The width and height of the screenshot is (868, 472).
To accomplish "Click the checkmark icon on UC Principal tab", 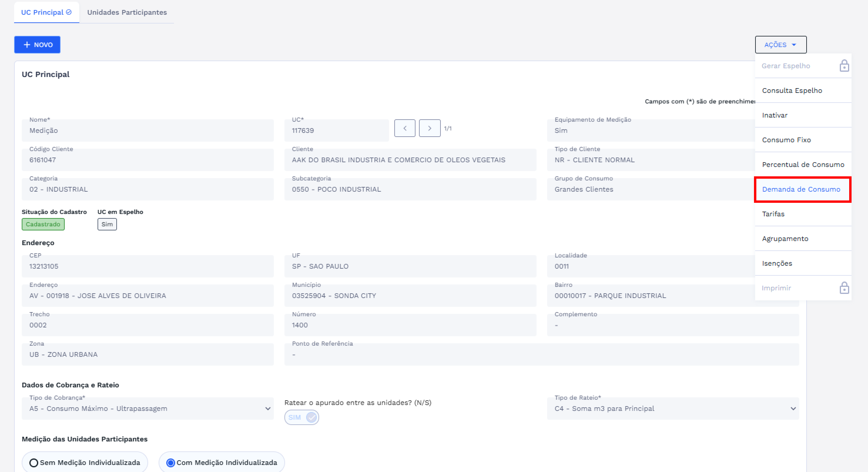I will pos(69,12).
